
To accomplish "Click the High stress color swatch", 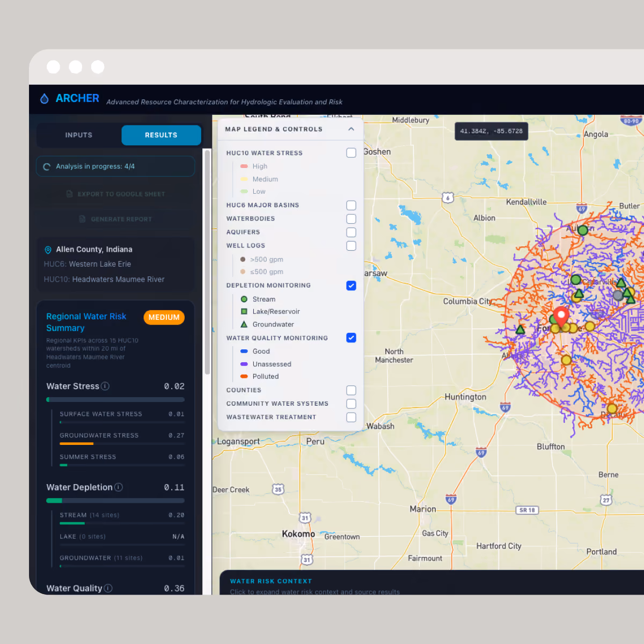I will [x=244, y=166].
